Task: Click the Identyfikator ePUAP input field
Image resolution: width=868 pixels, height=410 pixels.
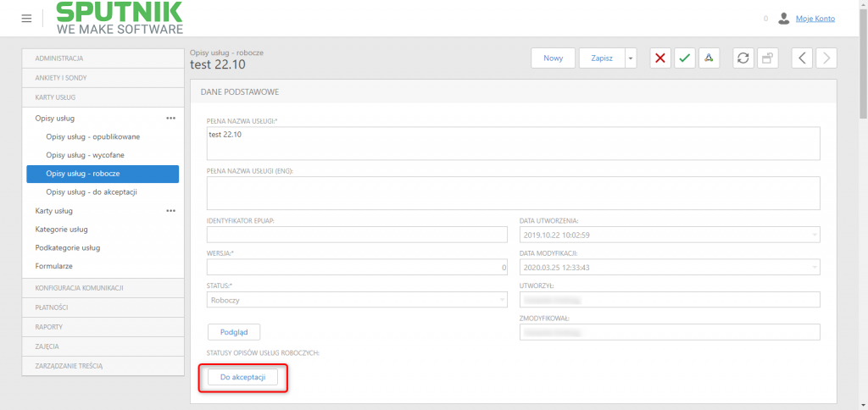Action: tap(357, 235)
